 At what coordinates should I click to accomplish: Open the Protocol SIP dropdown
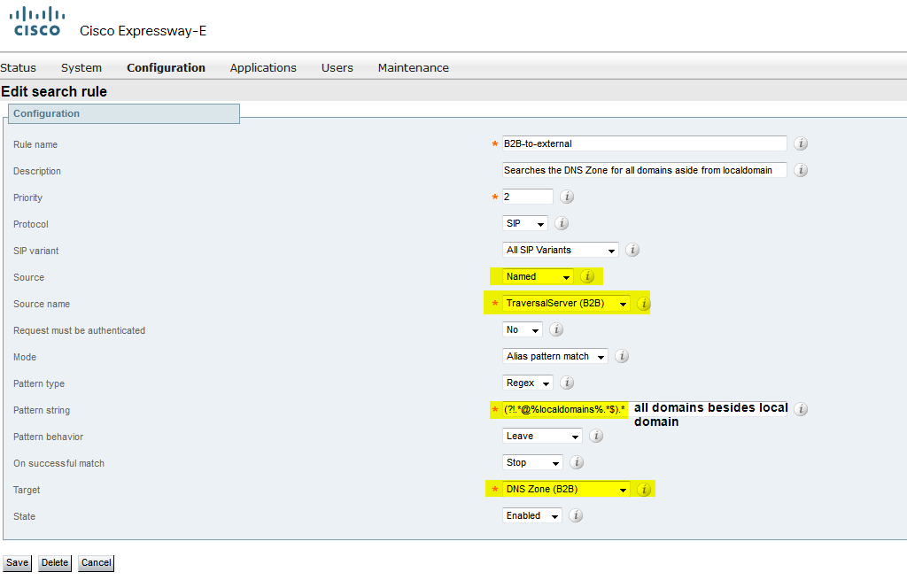pyautogui.click(x=524, y=223)
